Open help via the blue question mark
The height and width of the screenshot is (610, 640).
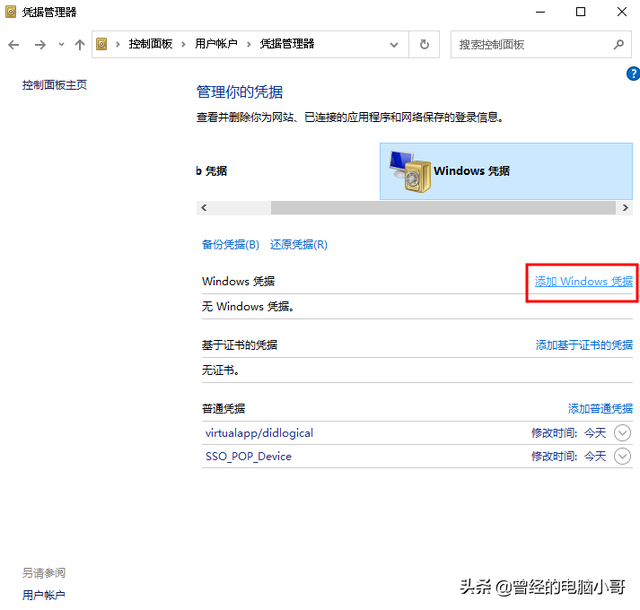pos(633,74)
